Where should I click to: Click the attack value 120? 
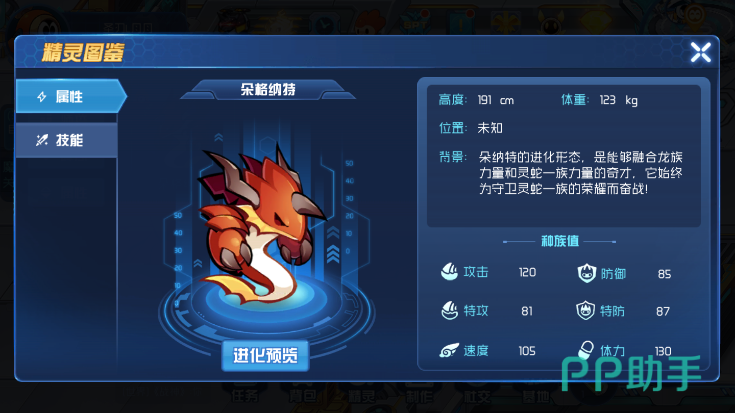click(x=527, y=272)
